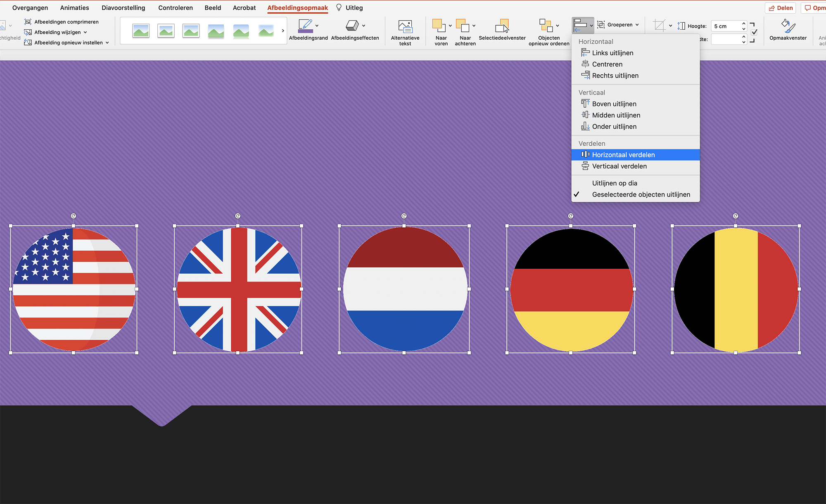
Task: Click Objecten opnieuw ordenen icon
Action: tap(546, 26)
